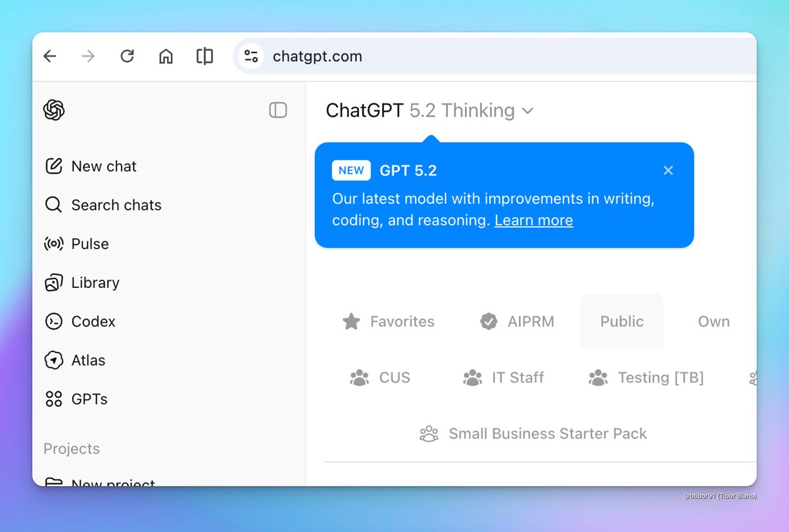The height and width of the screenshot is (532, 789).
Task: Click the NEW badge in the popup
Action: coord(351,170)
